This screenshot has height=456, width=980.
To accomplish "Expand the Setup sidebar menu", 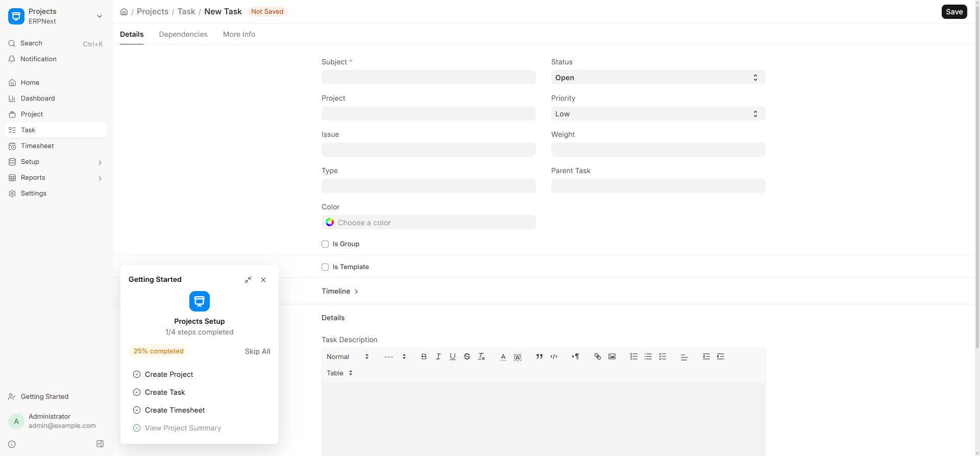I will tap(56, 162).
